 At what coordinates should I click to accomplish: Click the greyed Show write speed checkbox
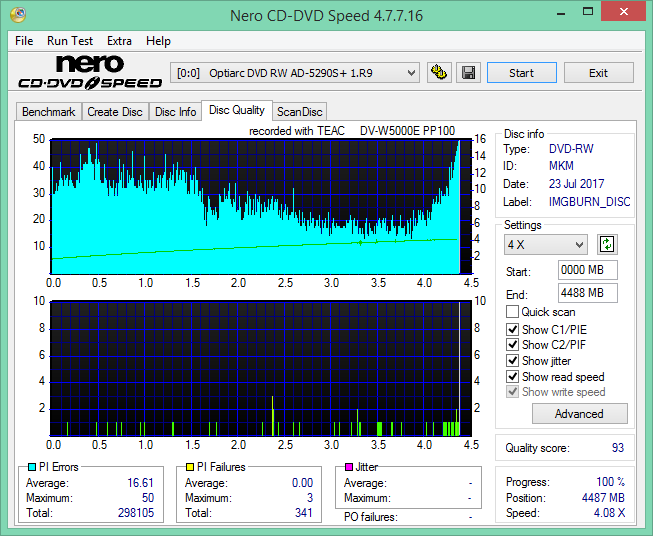point(512,392)
